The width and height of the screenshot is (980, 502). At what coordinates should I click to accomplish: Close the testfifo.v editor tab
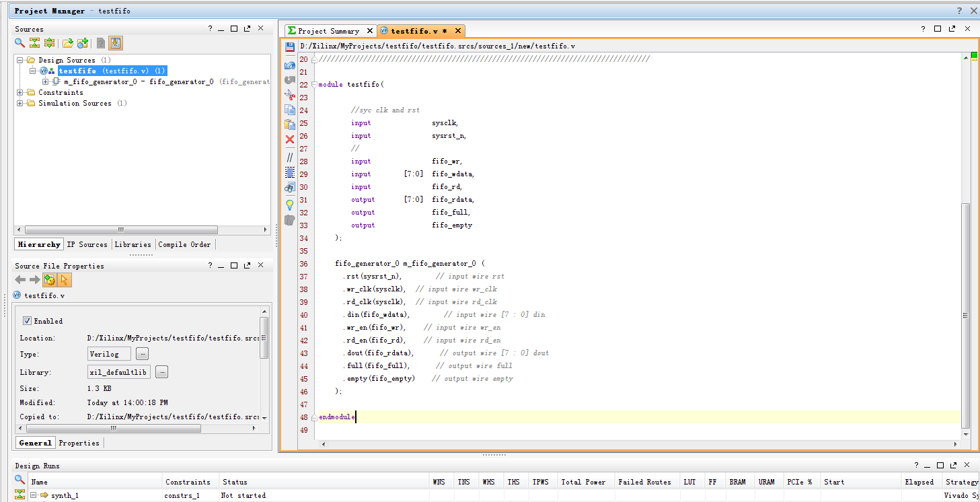pyautogui.click(x=458, y=31)
